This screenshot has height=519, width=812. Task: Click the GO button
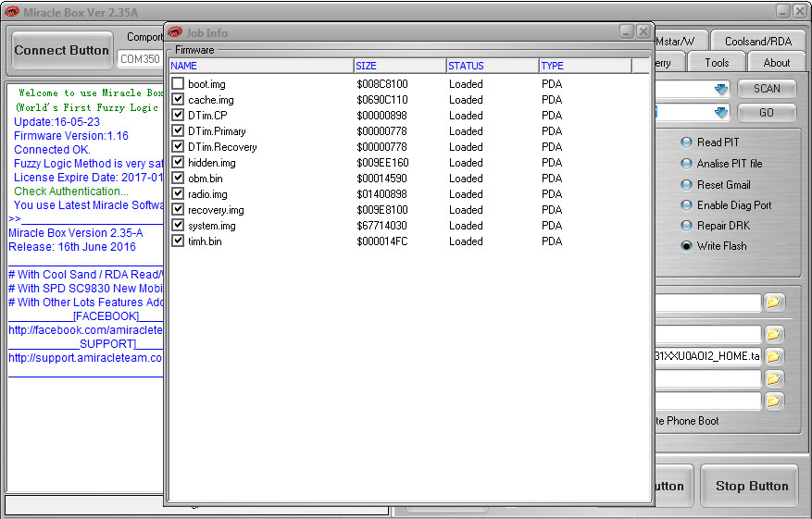pyautogui.click(x=767, y=112)
